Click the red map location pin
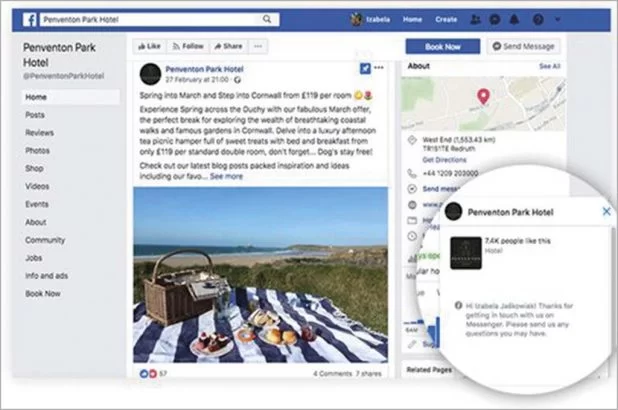 pos(483,96)
